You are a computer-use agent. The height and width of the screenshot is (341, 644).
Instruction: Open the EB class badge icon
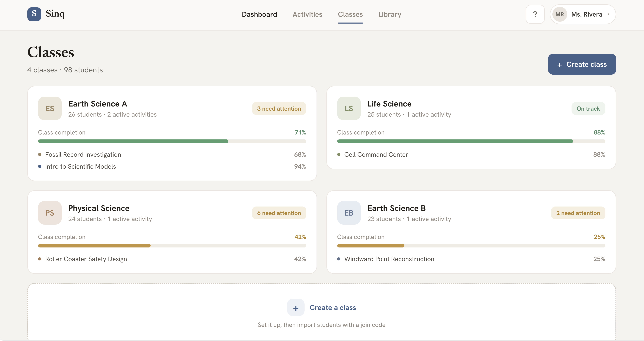click(x=349, y=213)
